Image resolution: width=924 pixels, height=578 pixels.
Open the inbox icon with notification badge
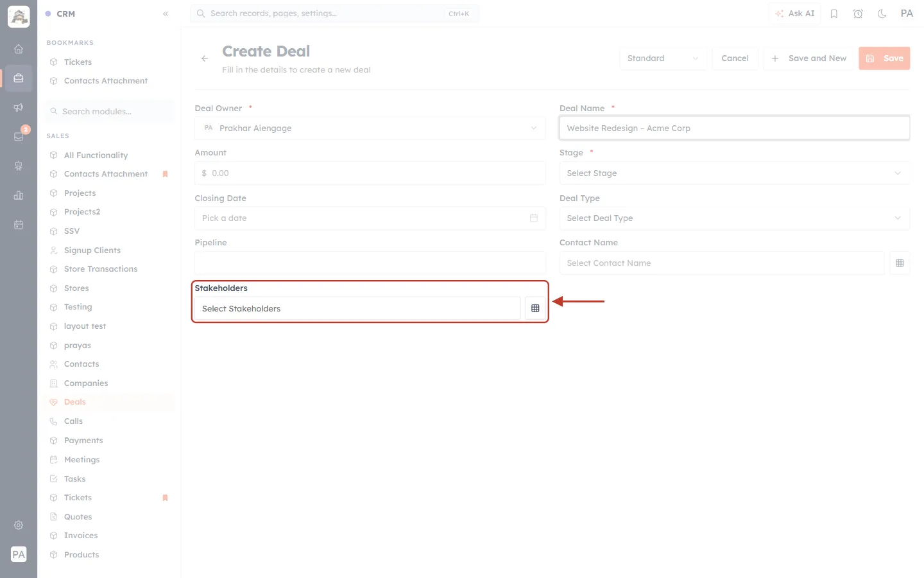[x=19, y=136]
